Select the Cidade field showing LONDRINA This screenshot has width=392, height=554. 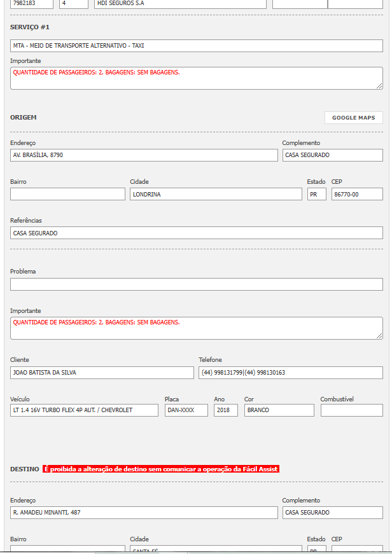click(x=216, y=194)
